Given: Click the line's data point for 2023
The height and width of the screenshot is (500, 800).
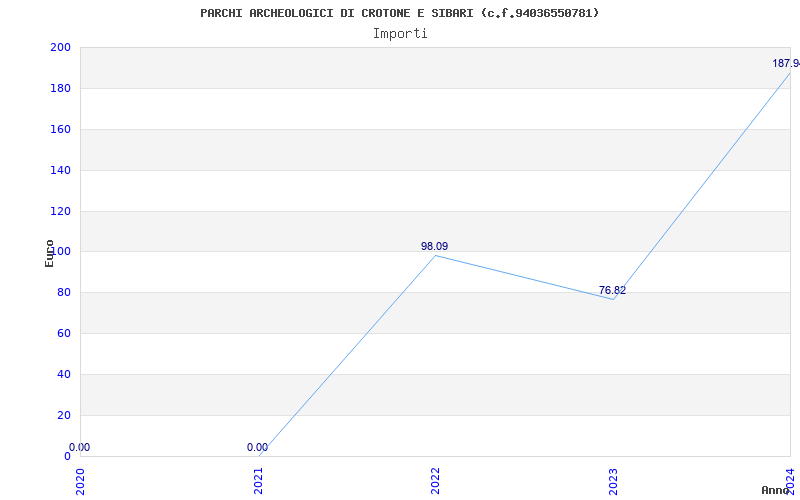Looking at the screenshot, I should [613, 299].
